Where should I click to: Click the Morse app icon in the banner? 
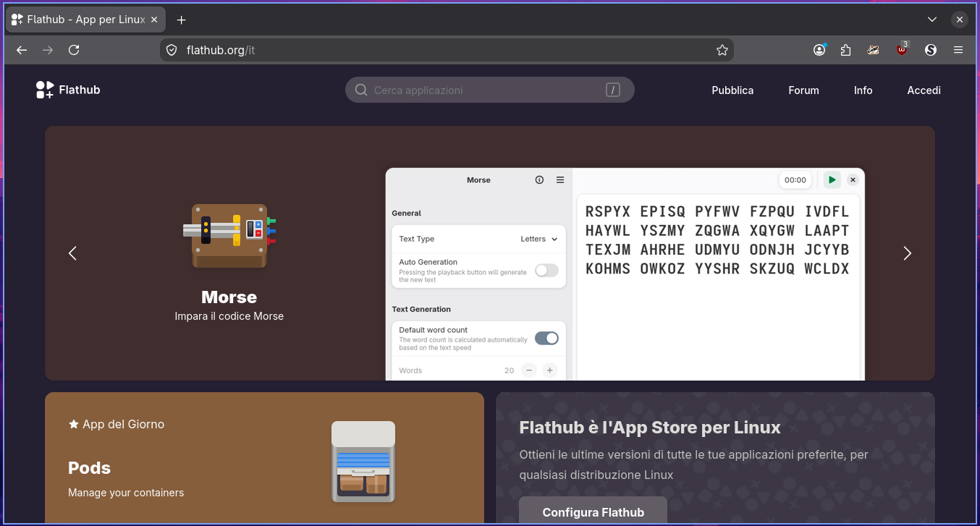point(229,237)
